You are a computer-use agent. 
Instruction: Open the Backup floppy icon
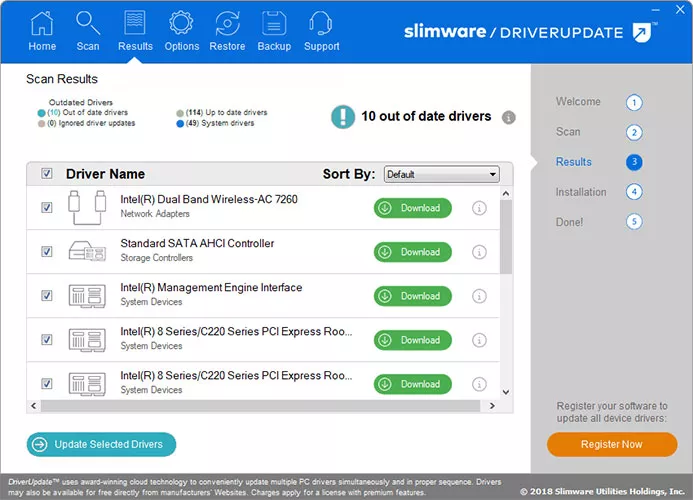(274, 23)
